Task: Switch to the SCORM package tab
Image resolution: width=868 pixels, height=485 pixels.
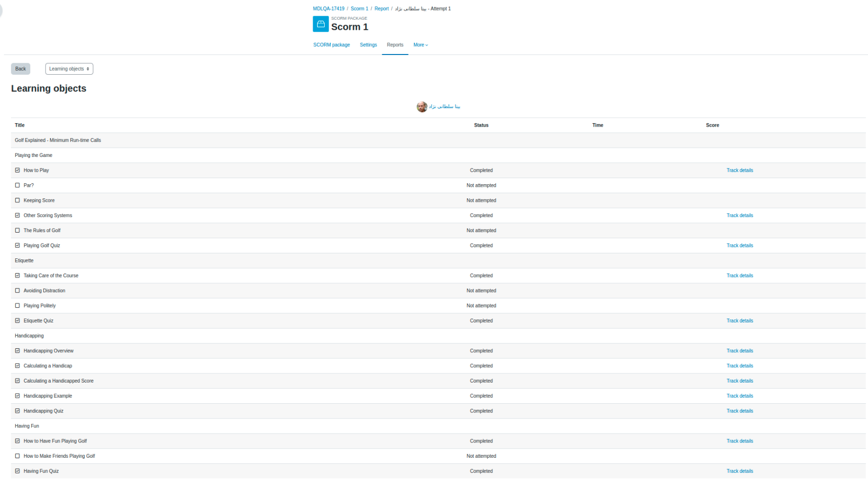Action: 331,45
